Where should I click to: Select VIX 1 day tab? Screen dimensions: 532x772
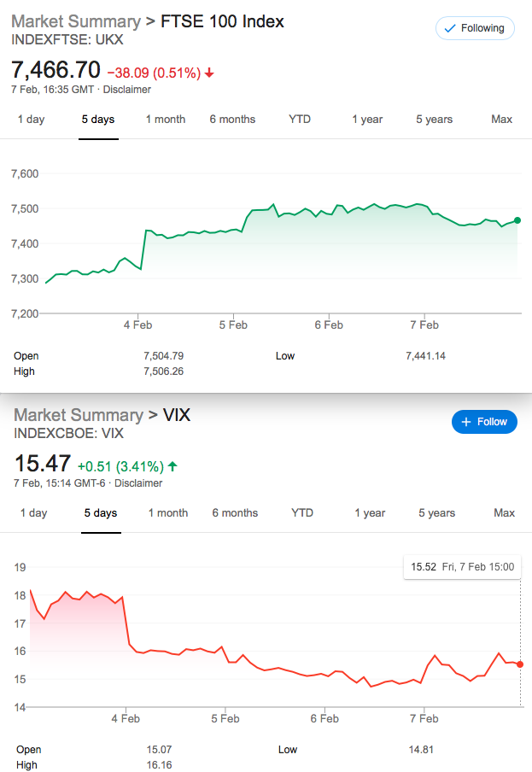point(33,512)
